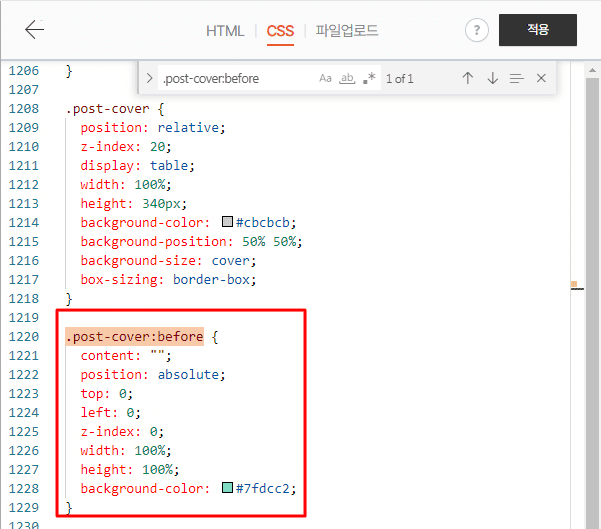This screenshot has height=529, width=601.
Task: Click line number 1208 in the gutter
Action: (x=24, y=109)
